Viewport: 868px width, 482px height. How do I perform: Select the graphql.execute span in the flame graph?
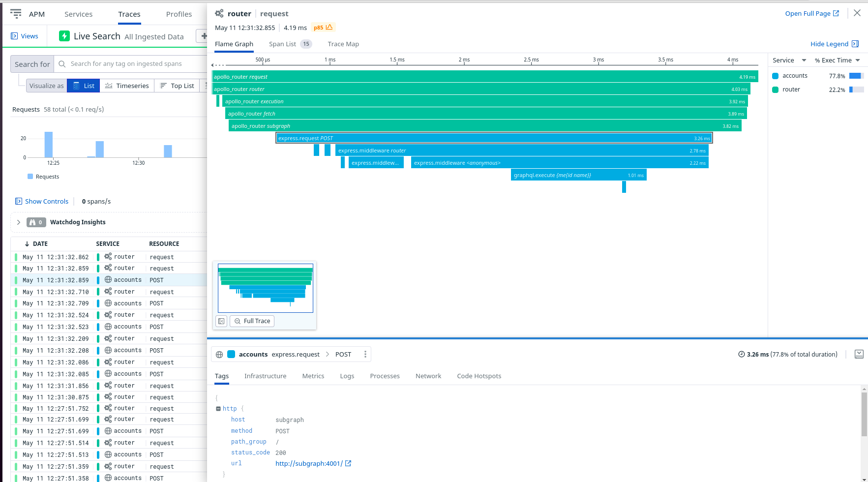coord(578,175)
